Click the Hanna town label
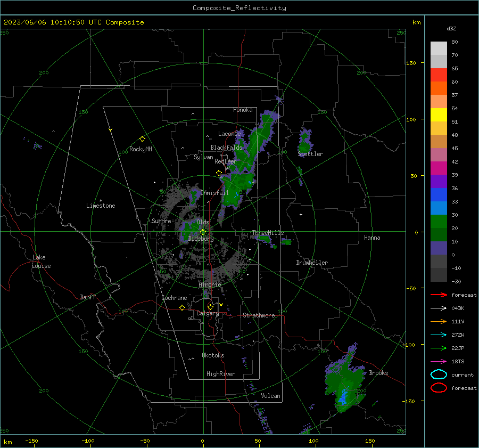This screenshot has width=479, height=448. tap(372, 238)
